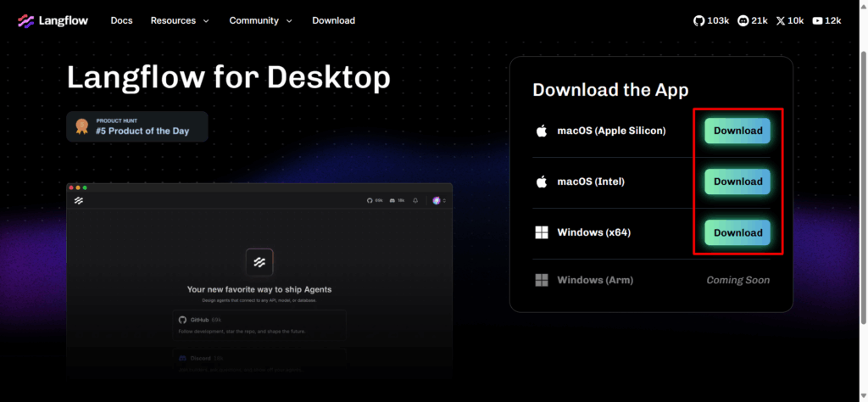Expand the Resources dropdown menu

(179, 20)
